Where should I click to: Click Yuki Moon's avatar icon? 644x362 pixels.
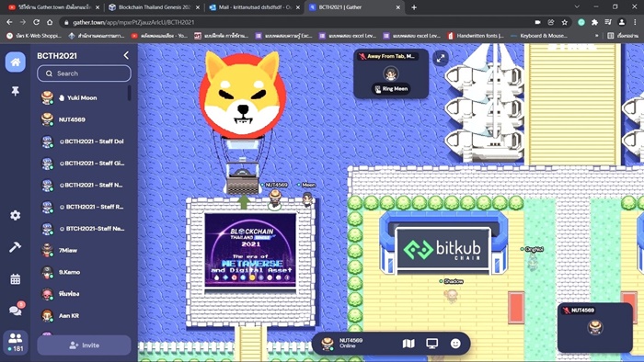click(x=47, y=97)
